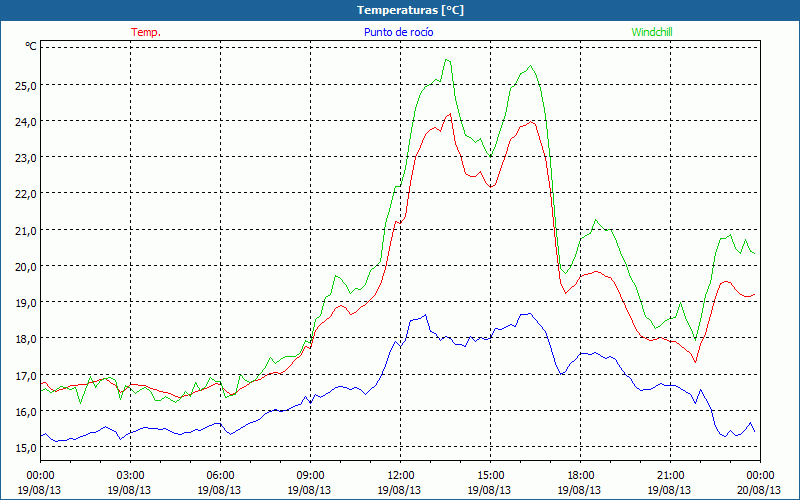Select the green Windchill legend label
The width and height of the screenshot is (800, 500).
[x=652, y=32]
